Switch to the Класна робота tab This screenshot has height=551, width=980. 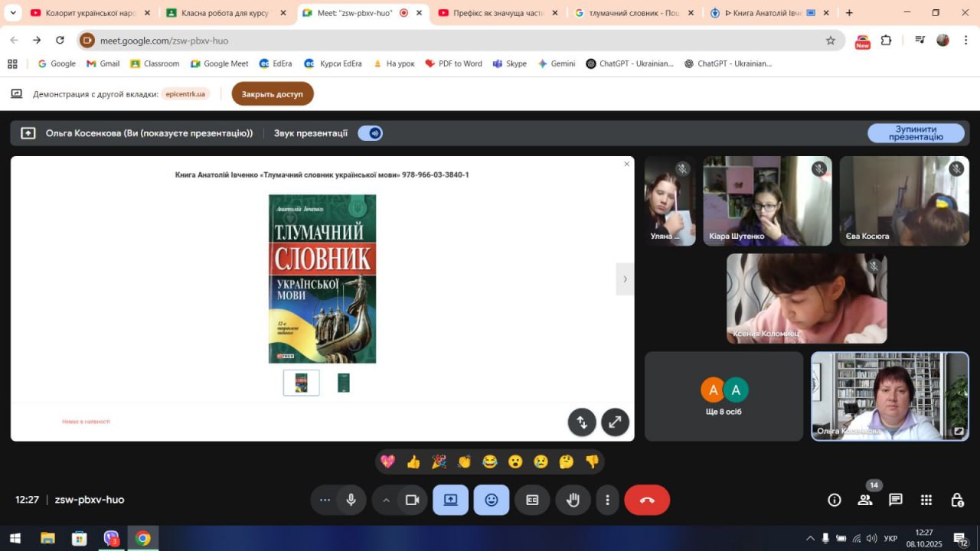tap(225, 13)
